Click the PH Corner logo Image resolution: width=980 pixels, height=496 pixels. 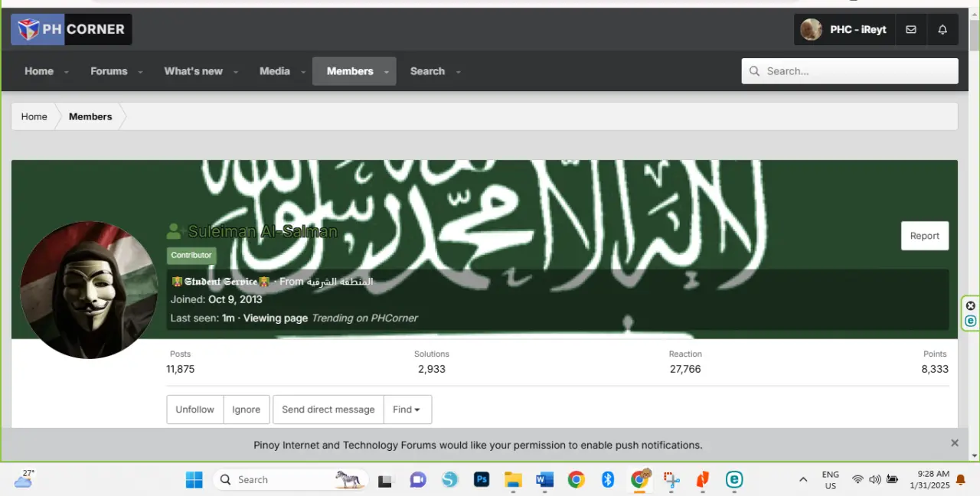[71, 29]
